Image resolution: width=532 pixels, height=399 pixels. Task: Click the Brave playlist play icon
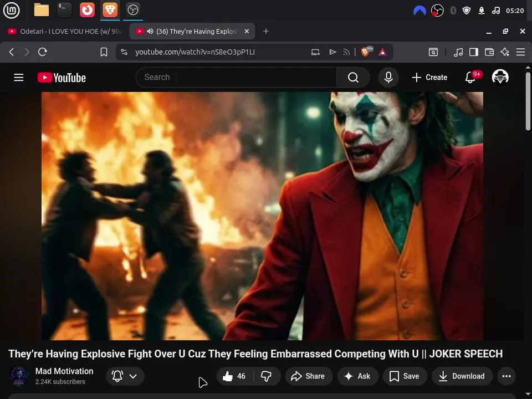[x=332, y=52]
